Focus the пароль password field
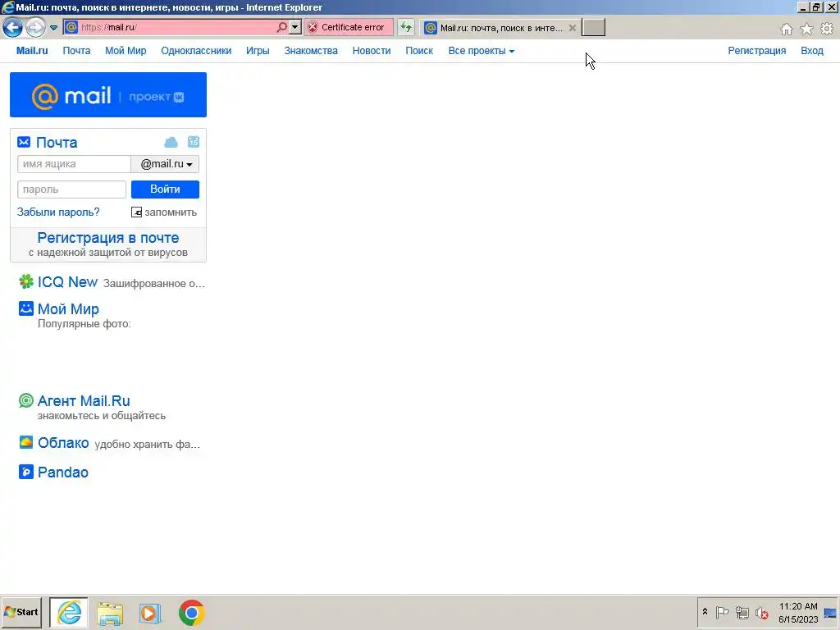 click(72, 189)
